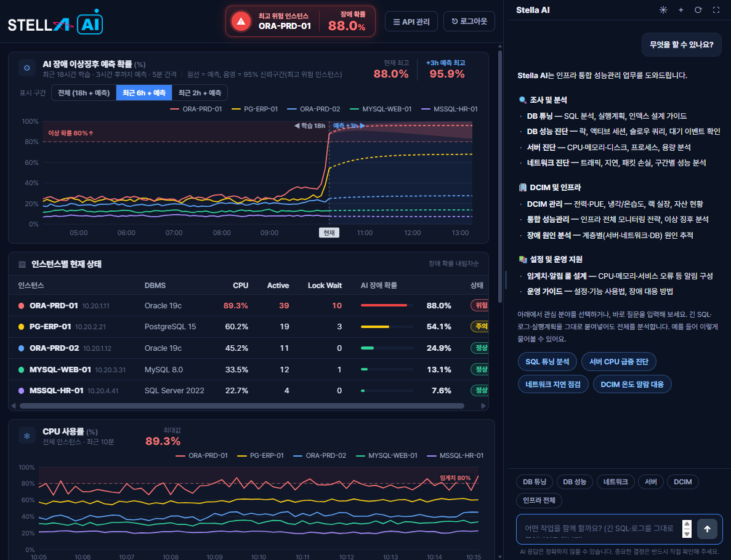The image size is (731, 560).
Task: Click the instance table horizontal scrollbar
Action: click(x=242, y=406)
